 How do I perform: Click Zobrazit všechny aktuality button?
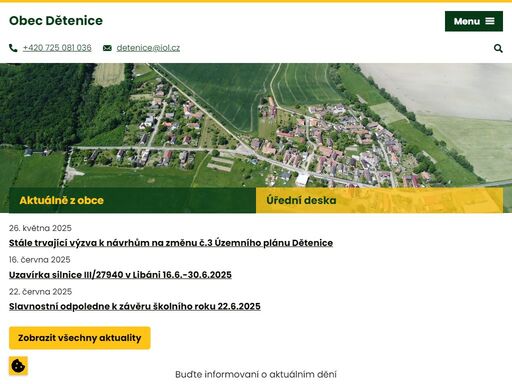pos(80,338)
